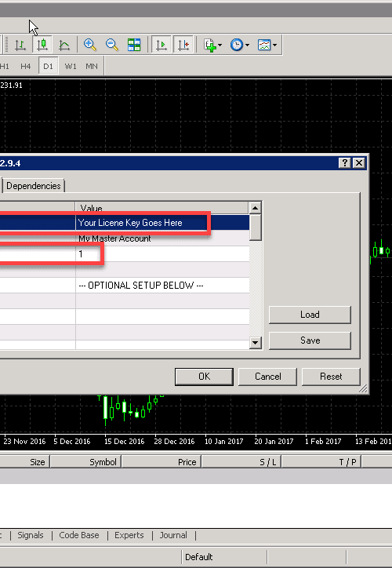Select the bar chart icon
Screen dimensions: 392x568
point(20,45)
